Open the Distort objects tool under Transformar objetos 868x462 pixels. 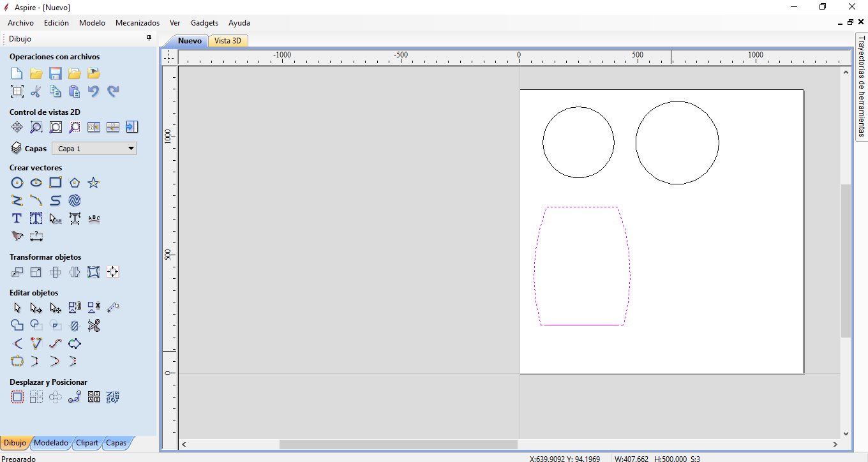[x=94, y=272]
